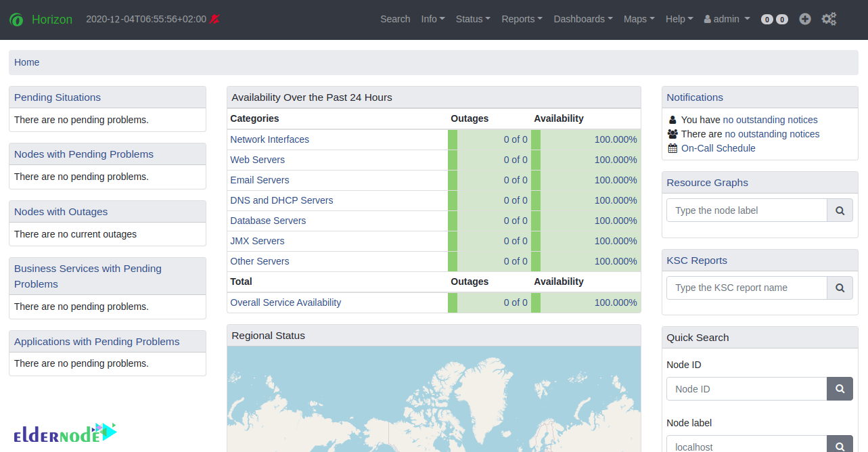Click the Node ID search magnifier icon
The width and height of the screenshot is (868, 452).
pos(840,388)
